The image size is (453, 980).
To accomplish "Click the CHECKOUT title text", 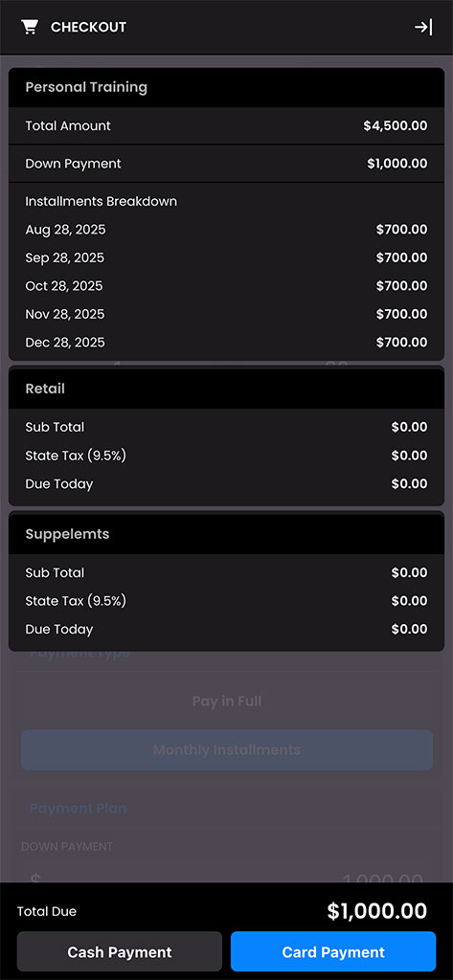I will [x=88, y=27].
